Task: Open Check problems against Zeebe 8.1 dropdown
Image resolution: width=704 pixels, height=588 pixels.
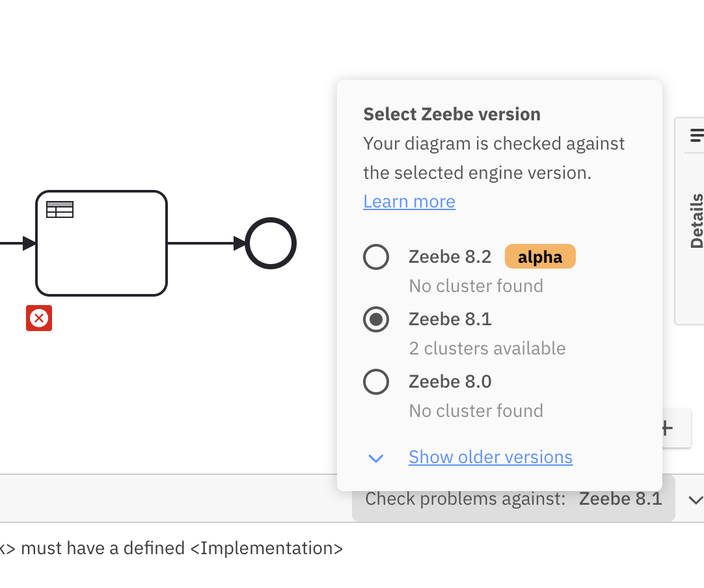Action: click(x=513, y=499)
